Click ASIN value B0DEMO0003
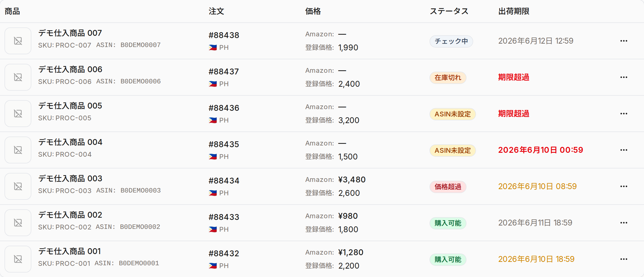Screen dimensions: 644x277 point(141,191)
